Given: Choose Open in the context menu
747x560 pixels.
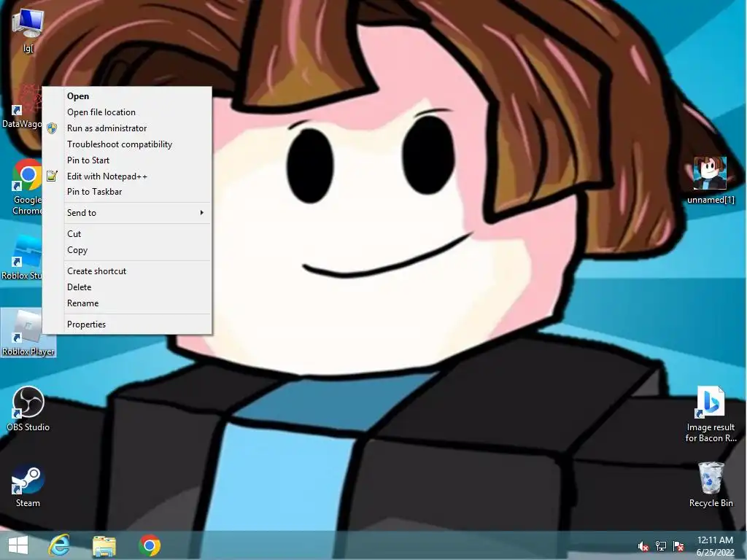Looking at the screenshot, I should click(127, 96).
